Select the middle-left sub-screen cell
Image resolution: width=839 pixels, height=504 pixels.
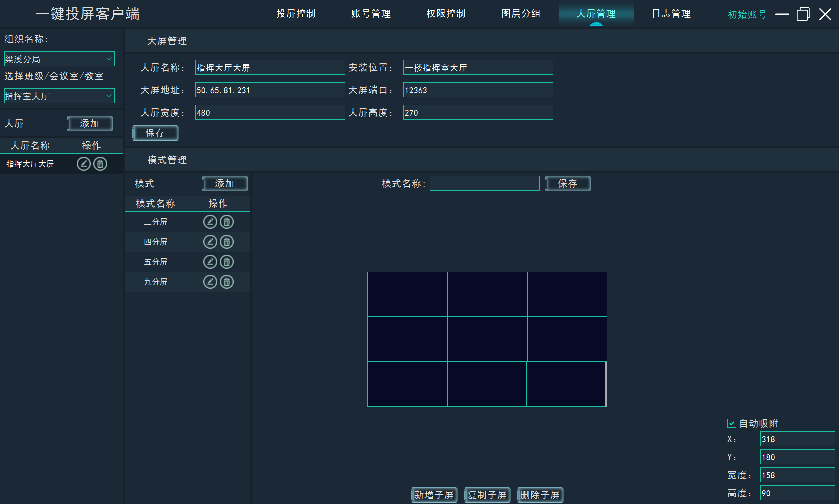407,339
